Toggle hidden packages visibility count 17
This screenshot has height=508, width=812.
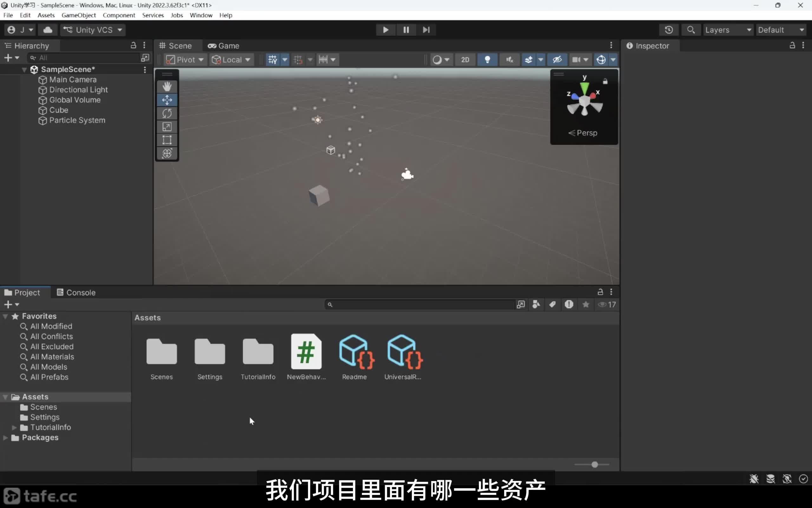pyautogui.click(x=607, y=304)
